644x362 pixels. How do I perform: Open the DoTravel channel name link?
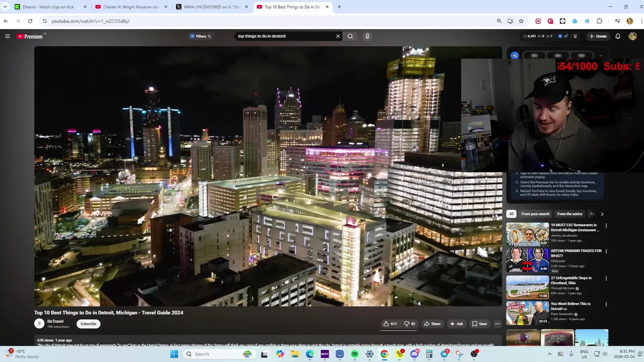pyautogui.click(x=55, y=321)
